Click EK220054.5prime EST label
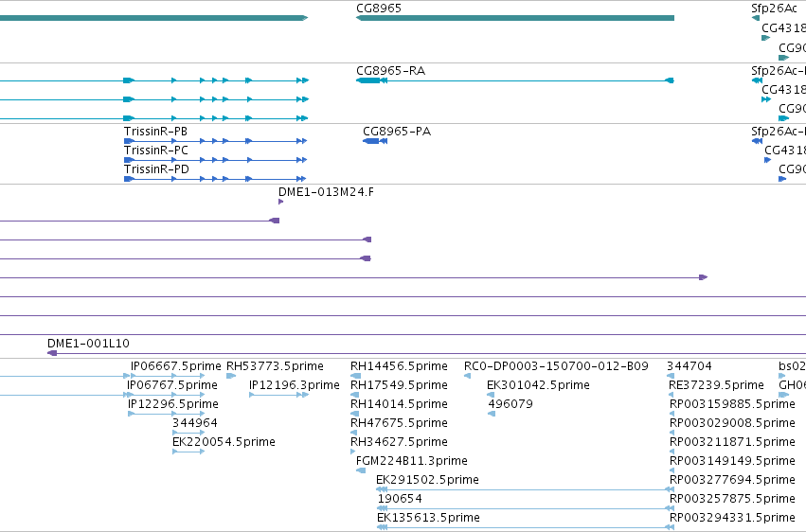 pyautogui.click(x=224, y=443)
